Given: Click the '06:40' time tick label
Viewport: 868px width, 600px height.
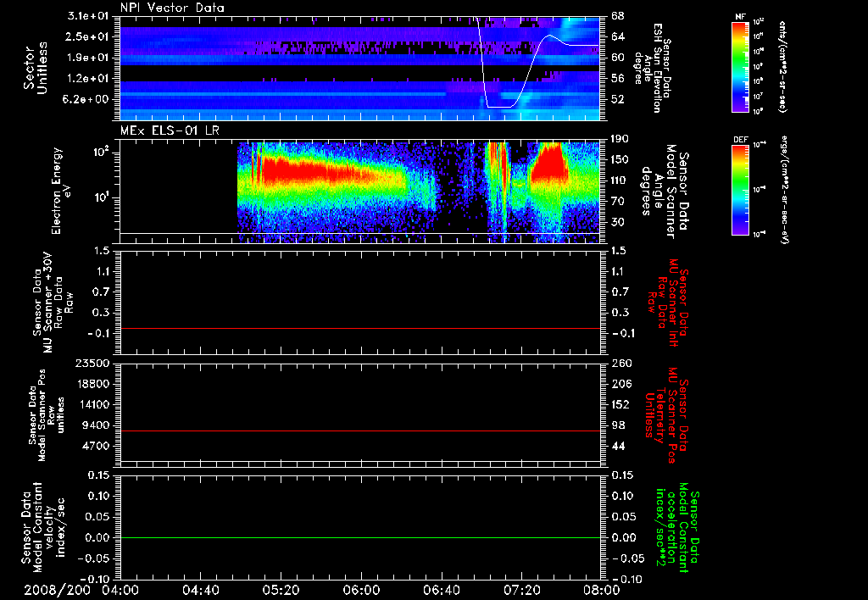Looking at the screenshot, I should pyautogui.click(x=441, y=590).
